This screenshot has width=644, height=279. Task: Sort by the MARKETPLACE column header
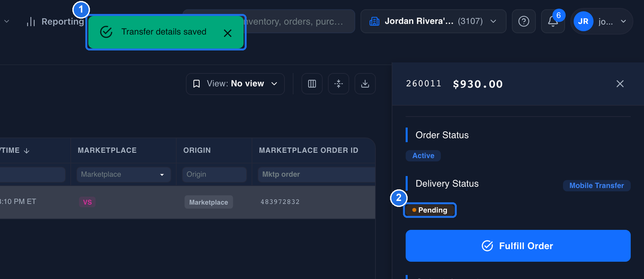[x=107, y=150]
